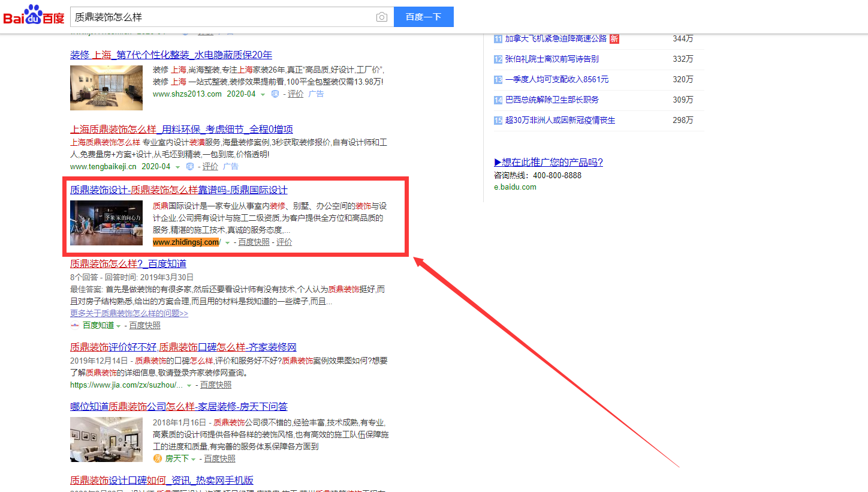Click rank number 12 badge
The height and width of the screenshot is (492, 868).
498,59
